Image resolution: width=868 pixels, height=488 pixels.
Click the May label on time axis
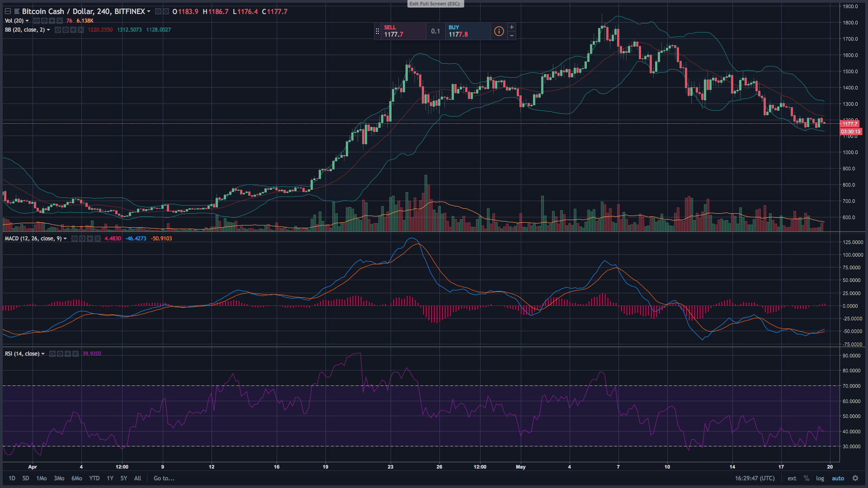[x=521, y=467]
